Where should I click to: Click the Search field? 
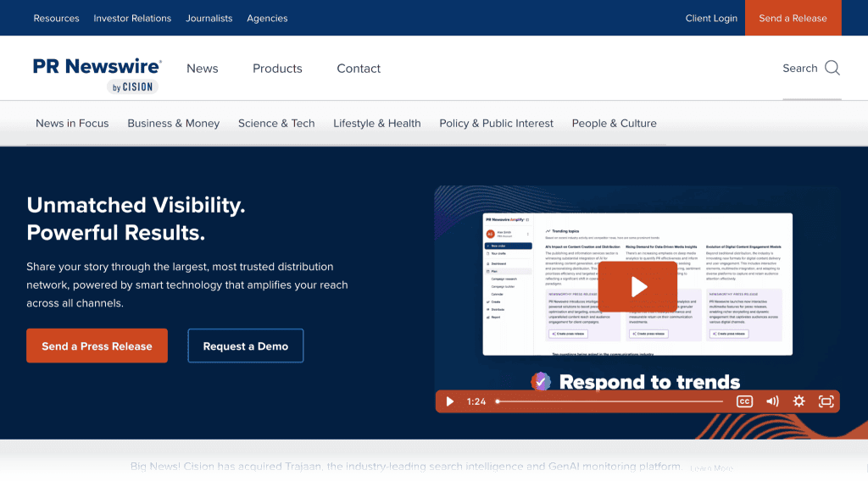click(811, 68)
